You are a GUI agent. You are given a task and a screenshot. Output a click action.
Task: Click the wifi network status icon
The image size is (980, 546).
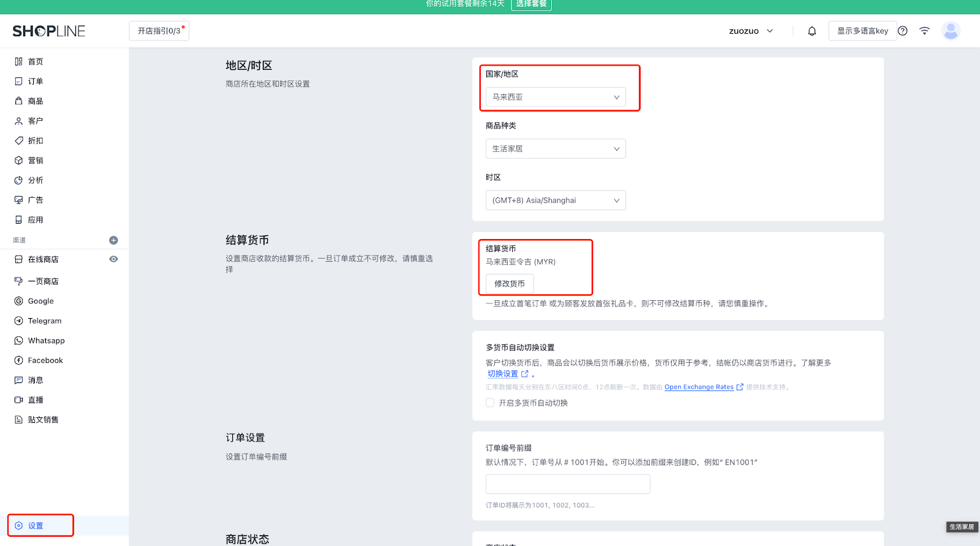click(x=925, y=31)
